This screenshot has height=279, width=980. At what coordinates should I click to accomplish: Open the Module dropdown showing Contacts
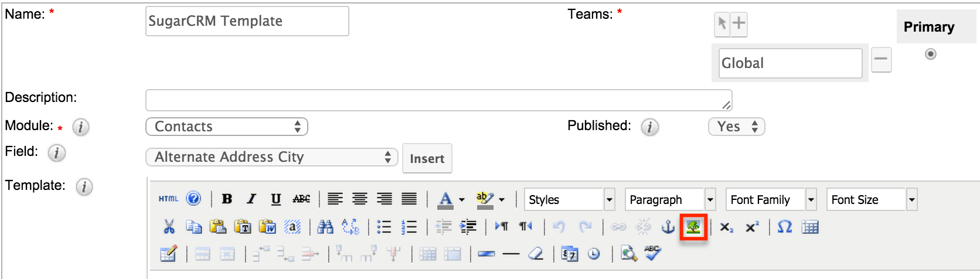coord(227,127)
